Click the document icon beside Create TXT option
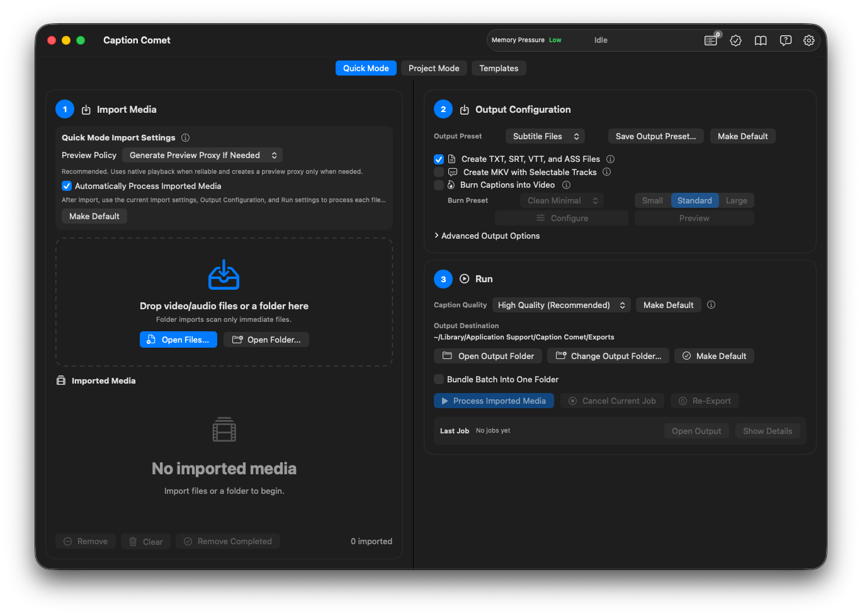The height and width of the screenshot is (616, 862). [x=451, y=159]
